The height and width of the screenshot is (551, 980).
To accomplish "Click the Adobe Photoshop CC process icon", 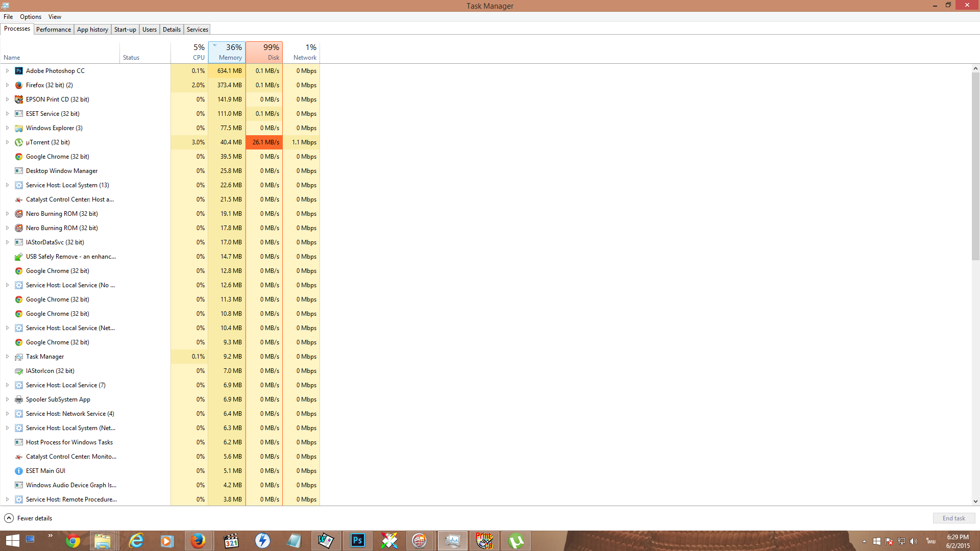I will click(x=19, y=71).
